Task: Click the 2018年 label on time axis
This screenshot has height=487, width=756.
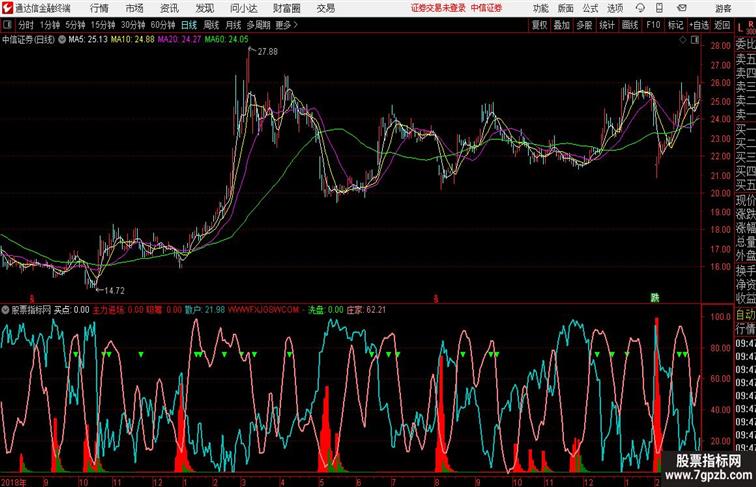Action: [14, 482]
